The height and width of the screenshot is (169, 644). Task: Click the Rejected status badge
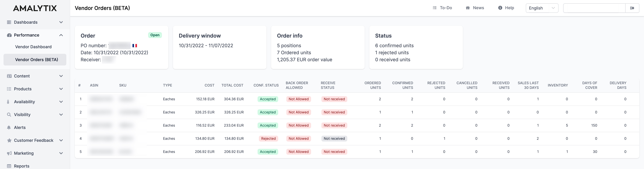268,138
